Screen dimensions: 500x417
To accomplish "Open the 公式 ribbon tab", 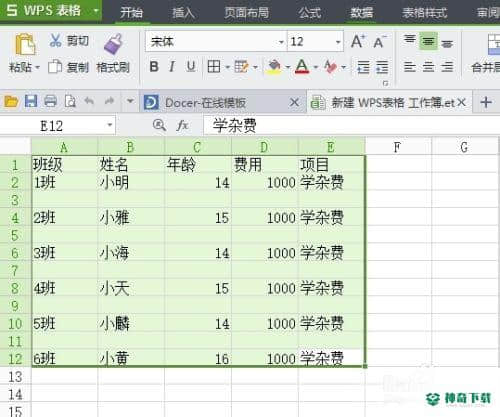I will 310,13.
